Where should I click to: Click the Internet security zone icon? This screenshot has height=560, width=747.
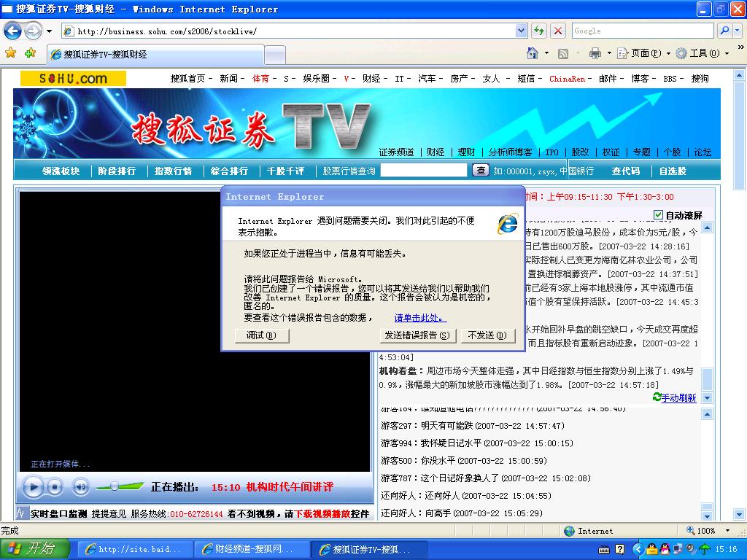(x=569, y=531)
